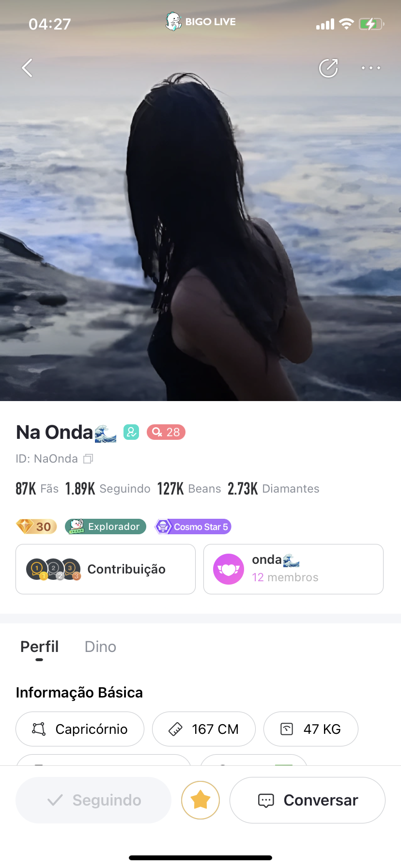Image resolution: width=401 pixels, height=868 pixels.
Task: Start a chat with Conversar button
Action: pos(308,800)
